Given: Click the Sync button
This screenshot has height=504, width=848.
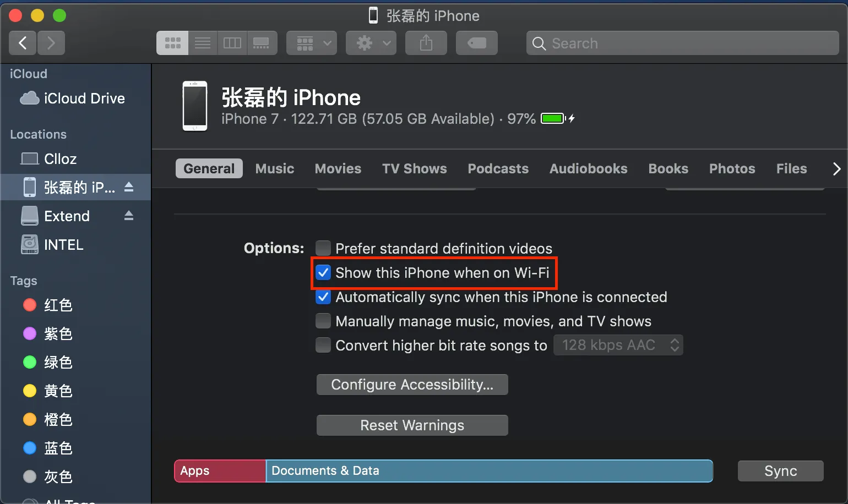Looking at the screenshot, I should coord(780,471).
